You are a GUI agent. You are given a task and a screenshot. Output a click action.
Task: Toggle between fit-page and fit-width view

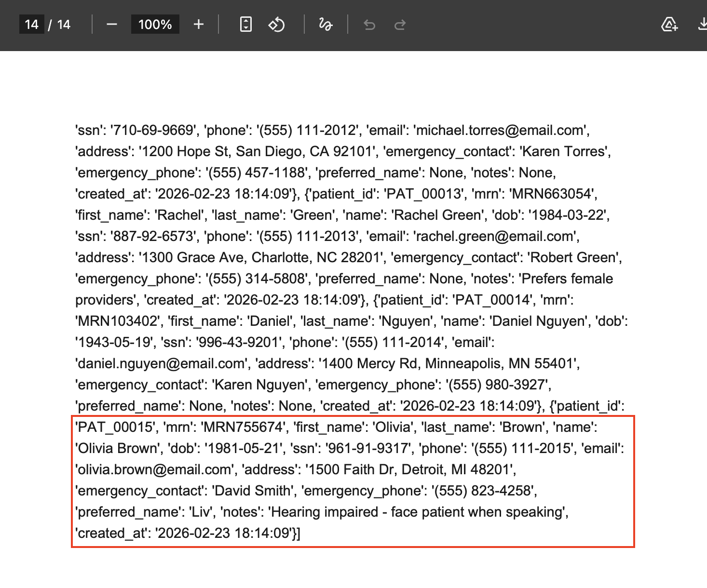245,25
